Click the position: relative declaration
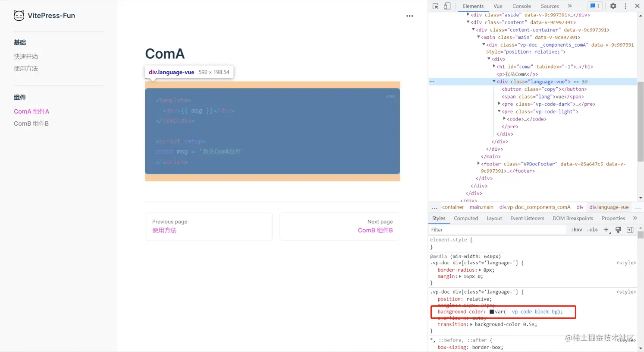Viewport: 644px width, 352px height. [464, 299]
